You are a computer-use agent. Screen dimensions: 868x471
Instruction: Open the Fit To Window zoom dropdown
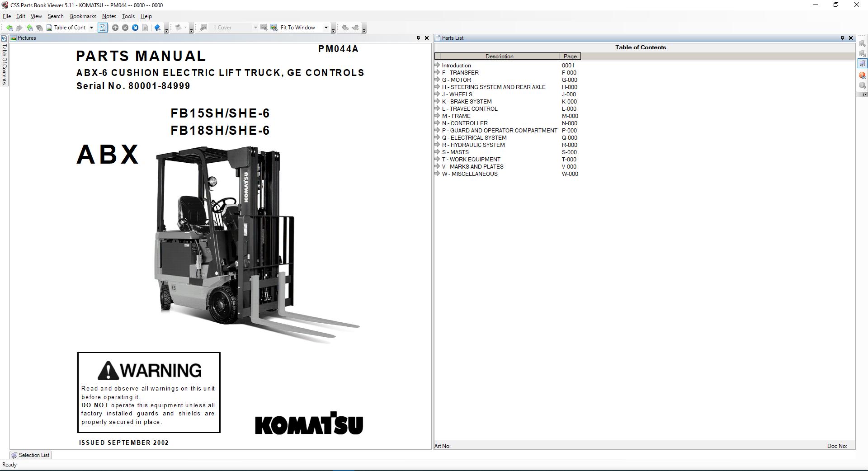click(x=326, y=28)
